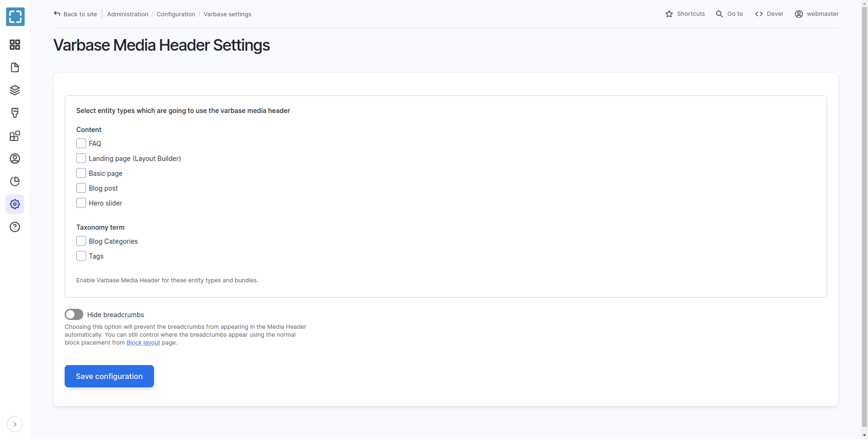Viewport: 868px width, 439px height.
Task: Click Save configuration button
Action: tap(109, 376)
